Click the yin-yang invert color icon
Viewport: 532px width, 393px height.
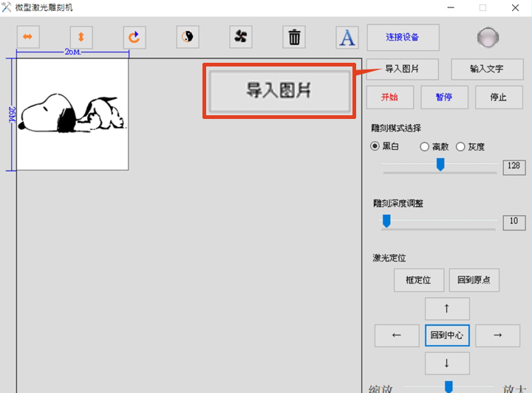pyautogui.click(x=188, y=36)
